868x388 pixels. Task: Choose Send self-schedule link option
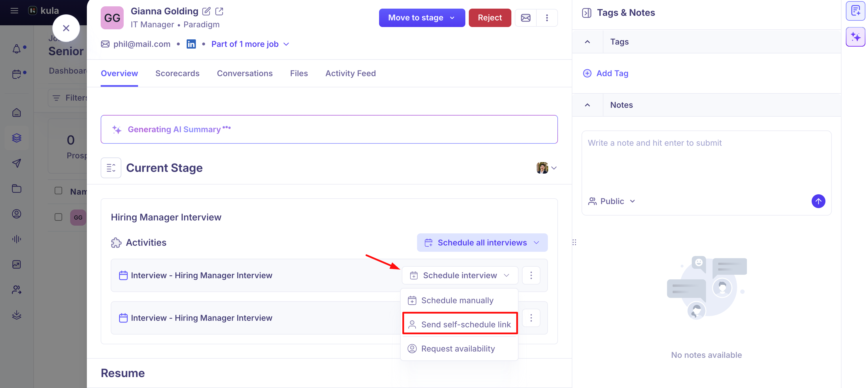pos(459,324)
